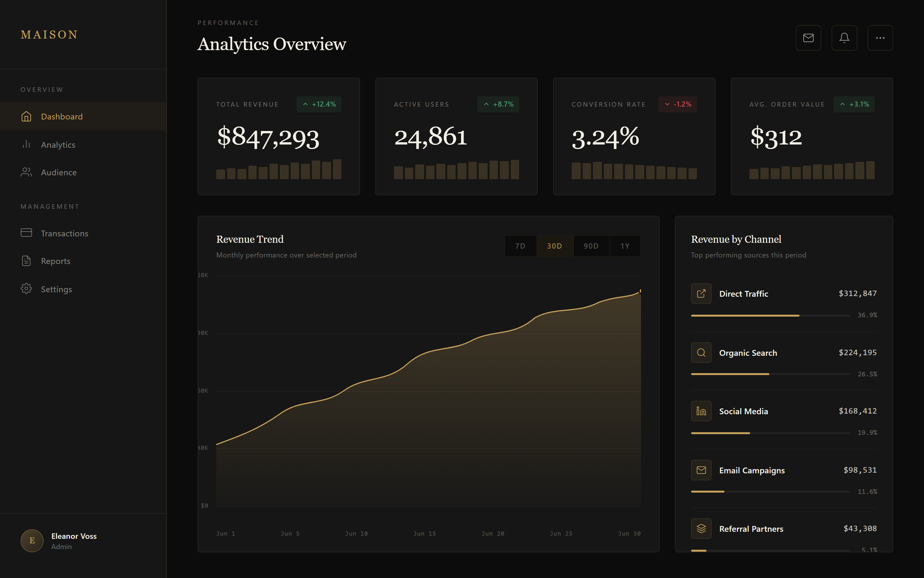Click Eleanor Voss avatar circle
Screen dimensions: 924x578
coord(32,540)
